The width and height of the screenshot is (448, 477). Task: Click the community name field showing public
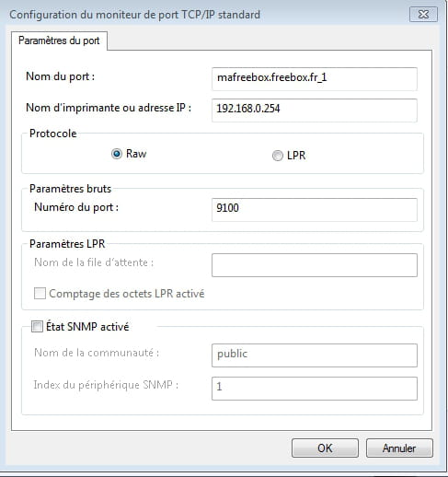coord(315,355)
